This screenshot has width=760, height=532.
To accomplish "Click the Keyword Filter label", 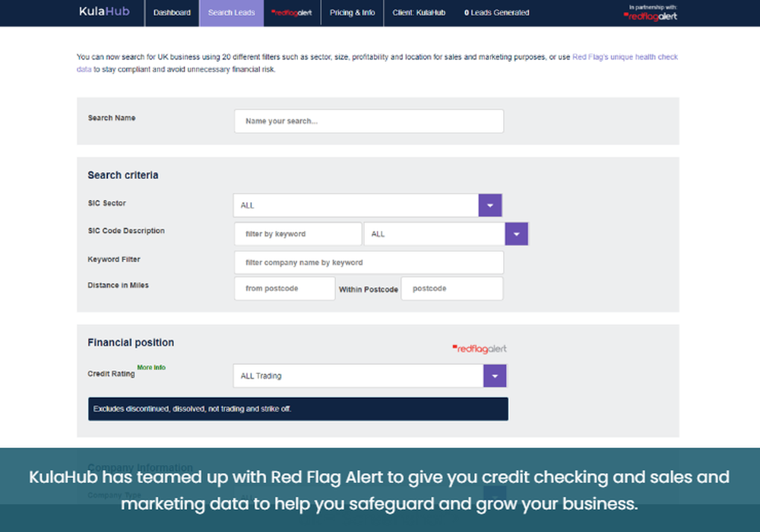I will pyautogui.click(x=114, y=259).
